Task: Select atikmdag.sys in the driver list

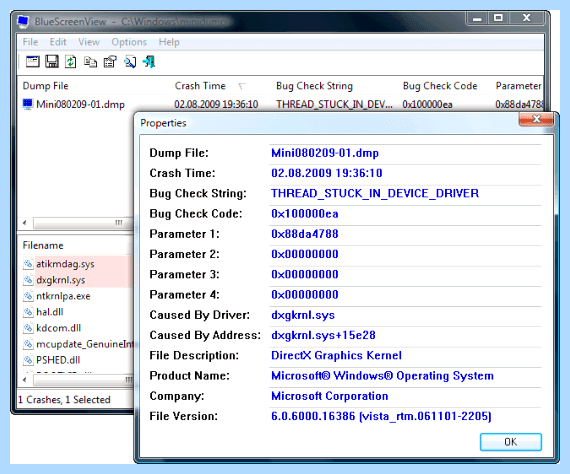Action: pyautogui.click(x=65, y=264)
